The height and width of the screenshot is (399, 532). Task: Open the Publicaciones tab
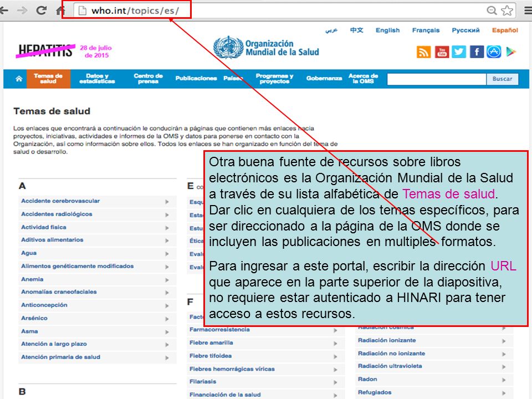pyautogui.click(x=196, y=78)
